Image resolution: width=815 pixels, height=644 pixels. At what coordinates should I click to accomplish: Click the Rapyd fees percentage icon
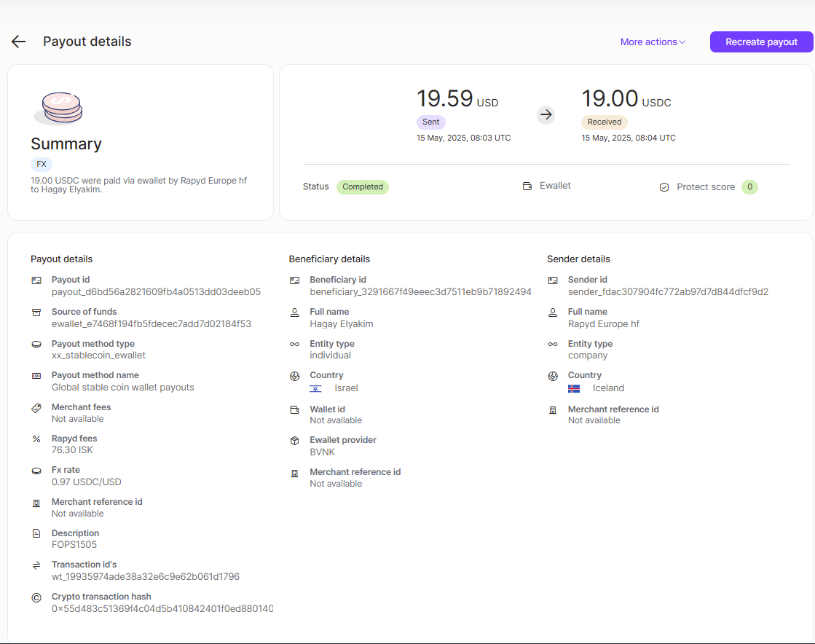tap(36, 439)
